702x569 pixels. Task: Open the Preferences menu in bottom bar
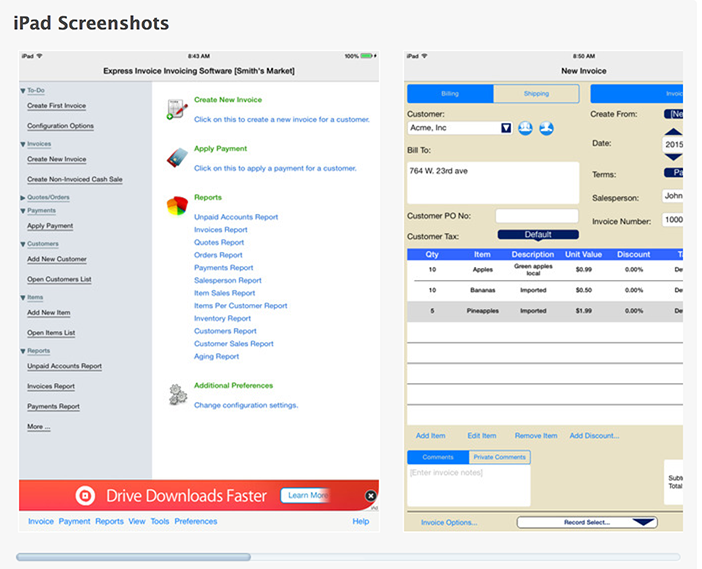196,522
